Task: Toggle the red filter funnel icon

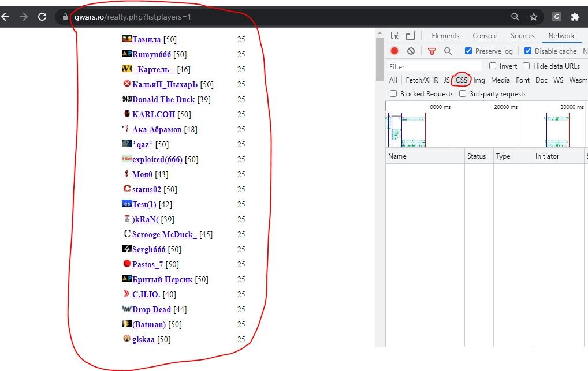Action: coord(432,51)
